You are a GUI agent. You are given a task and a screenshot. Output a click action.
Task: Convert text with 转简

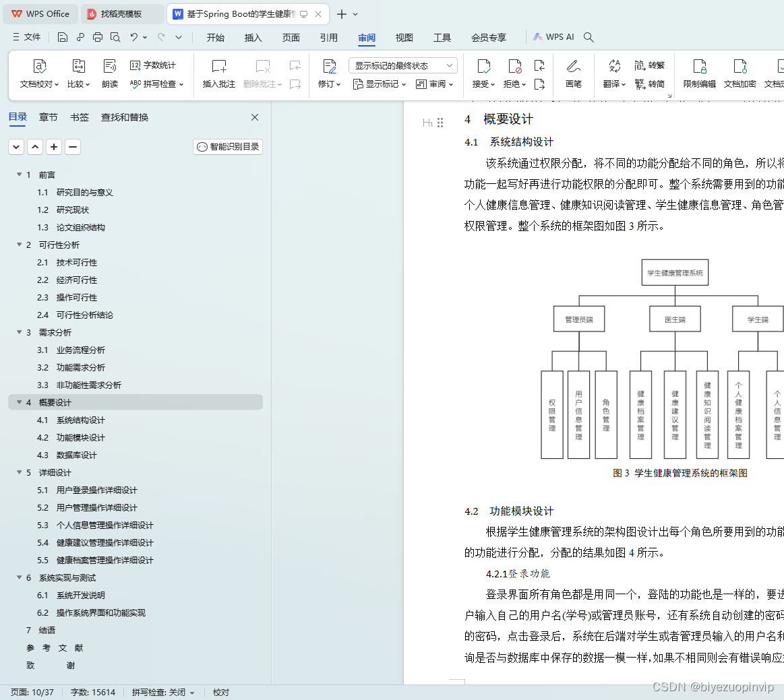(x=649, y=84)
